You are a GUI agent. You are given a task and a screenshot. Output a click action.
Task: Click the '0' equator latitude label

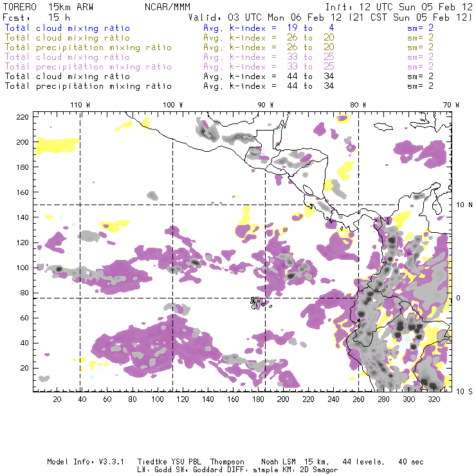pyautogui.click(x=458, y=298)
